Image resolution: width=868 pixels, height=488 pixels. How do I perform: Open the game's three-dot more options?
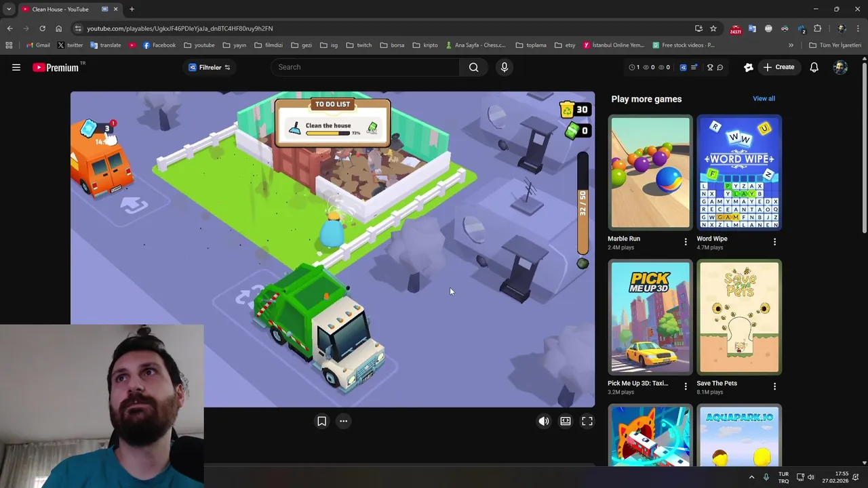[x=344, y=421]
